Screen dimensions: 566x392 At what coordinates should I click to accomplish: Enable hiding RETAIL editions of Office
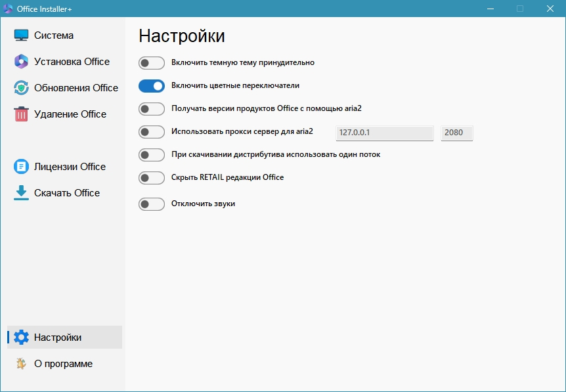coord(152,178)
